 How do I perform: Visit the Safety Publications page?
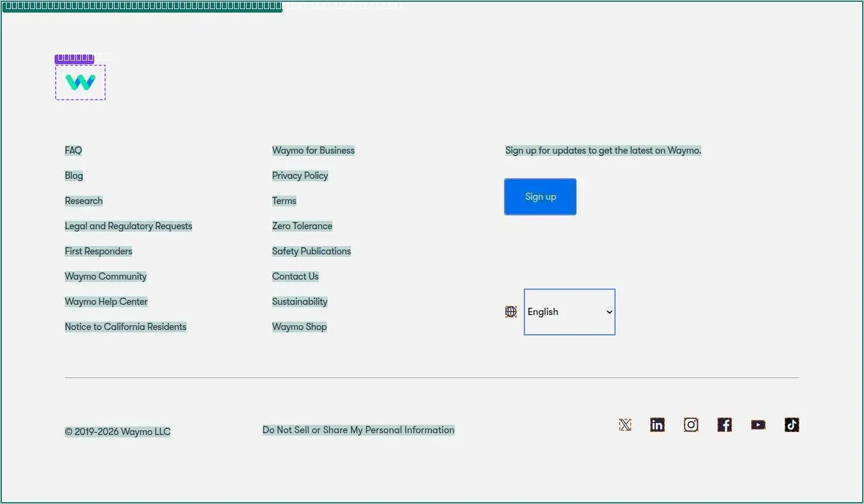click(311, 251)
